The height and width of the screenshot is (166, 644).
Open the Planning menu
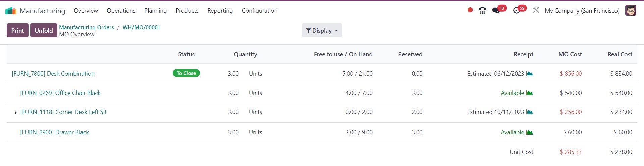155,11
